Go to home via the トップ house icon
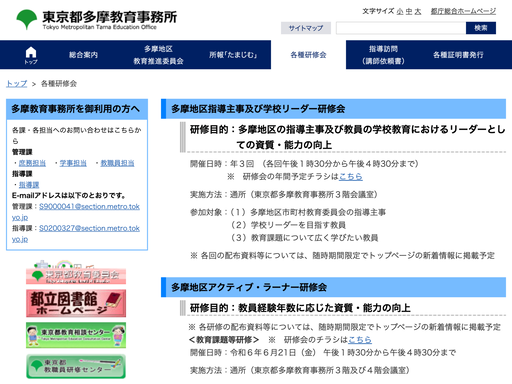 click(x=31, y=55)
